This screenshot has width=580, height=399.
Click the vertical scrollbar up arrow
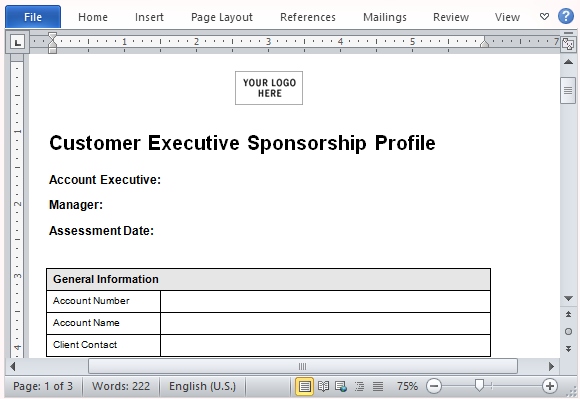[568, 62]
